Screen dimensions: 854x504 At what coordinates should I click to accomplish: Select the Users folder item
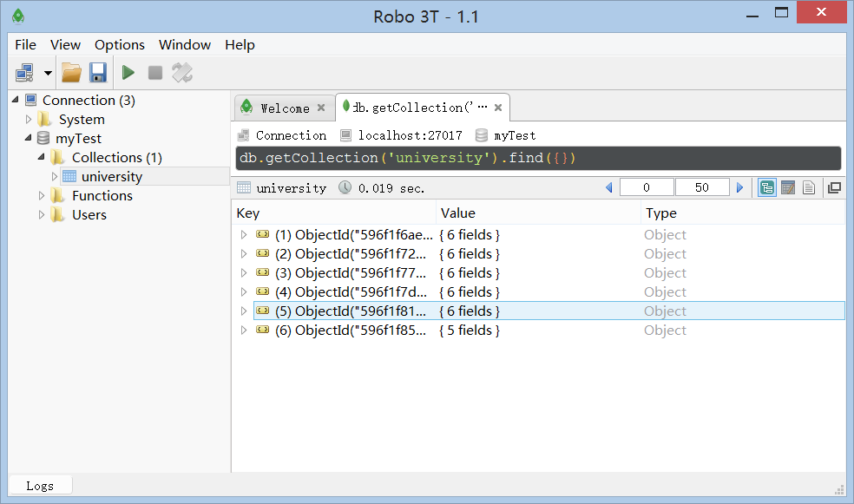click(x=89, y=214)
